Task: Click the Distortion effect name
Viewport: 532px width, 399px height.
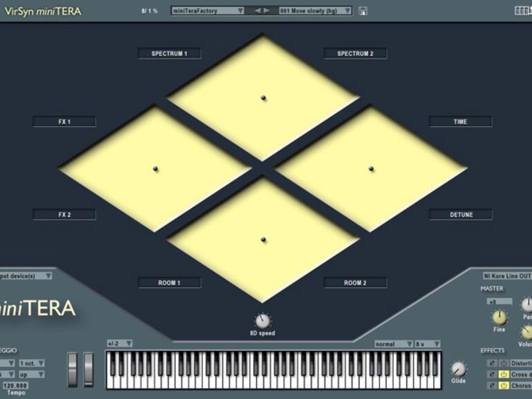Action: [521, 363]
